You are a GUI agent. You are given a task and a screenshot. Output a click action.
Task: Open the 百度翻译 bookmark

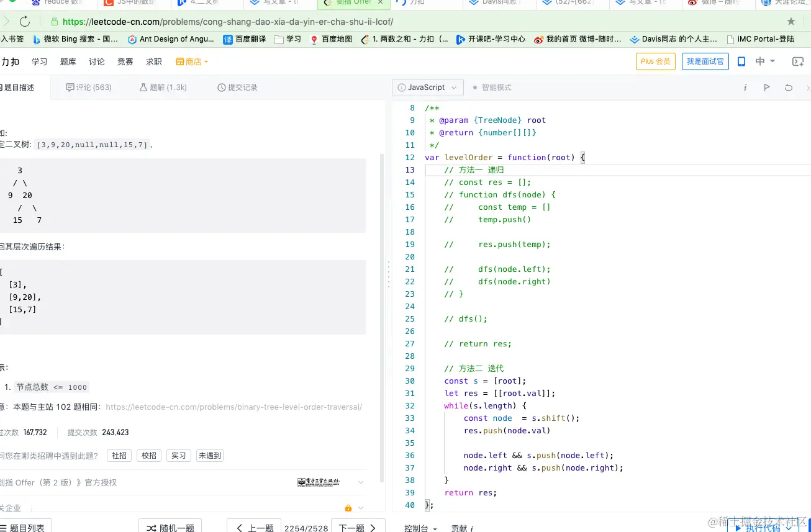(245, 39)
